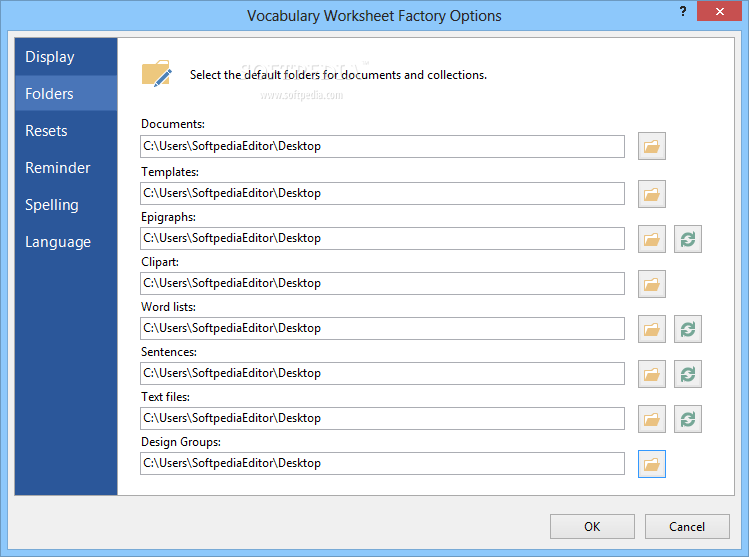Browse for the Documents folder
The image size is (749, 557).
point(652,146)
